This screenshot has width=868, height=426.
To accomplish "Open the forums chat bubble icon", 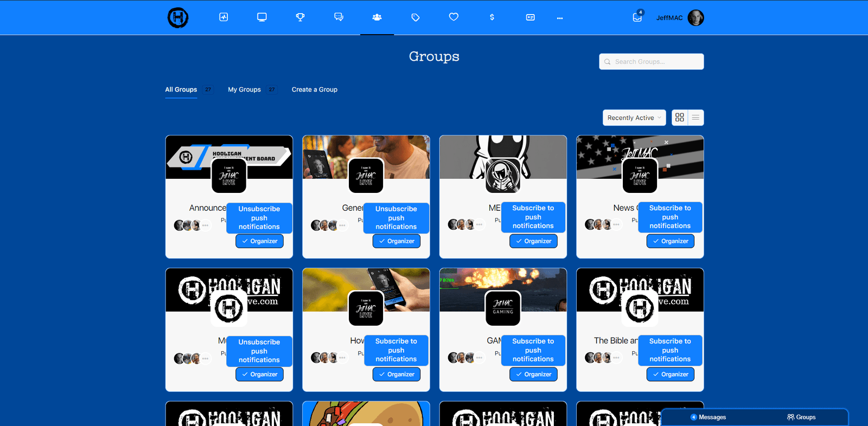I will (x=339, y=17).
